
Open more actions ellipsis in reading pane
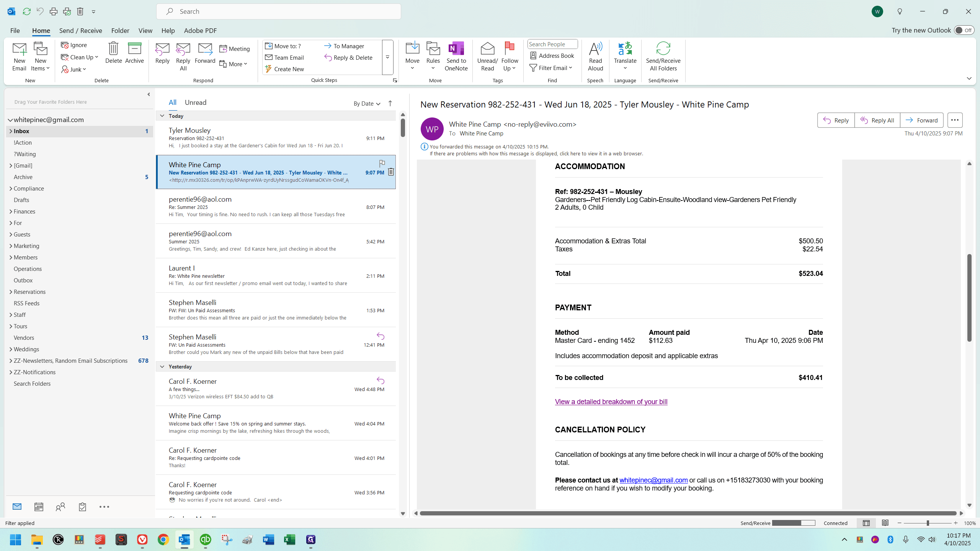click(x=955, y=120)
